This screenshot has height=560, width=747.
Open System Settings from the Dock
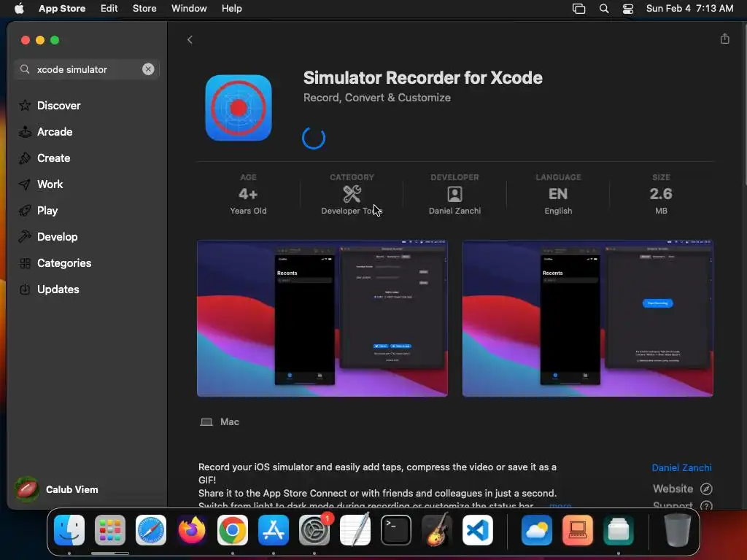314,529
